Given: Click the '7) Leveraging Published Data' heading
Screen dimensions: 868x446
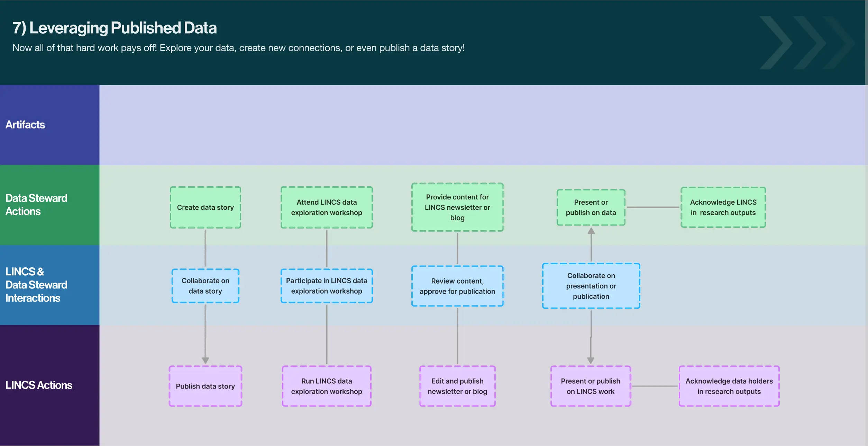Looking at the screenshot, I should pos(115,28).
